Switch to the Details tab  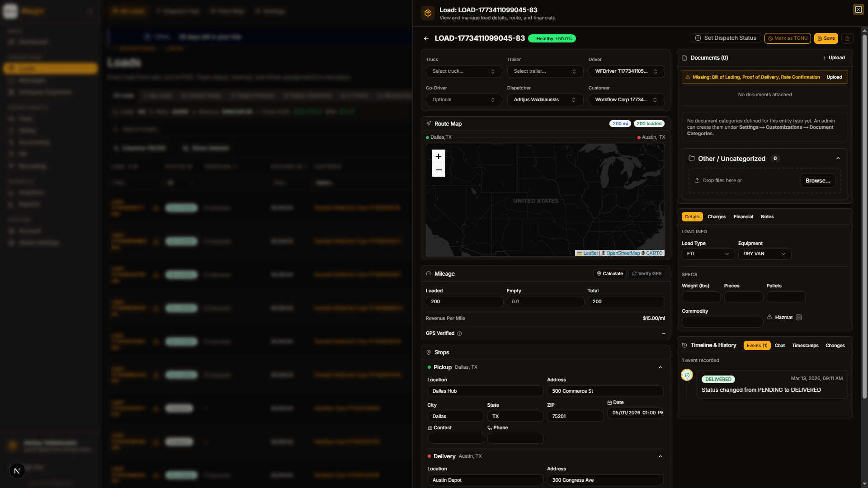pyautogui.click(x=692, y=217)
